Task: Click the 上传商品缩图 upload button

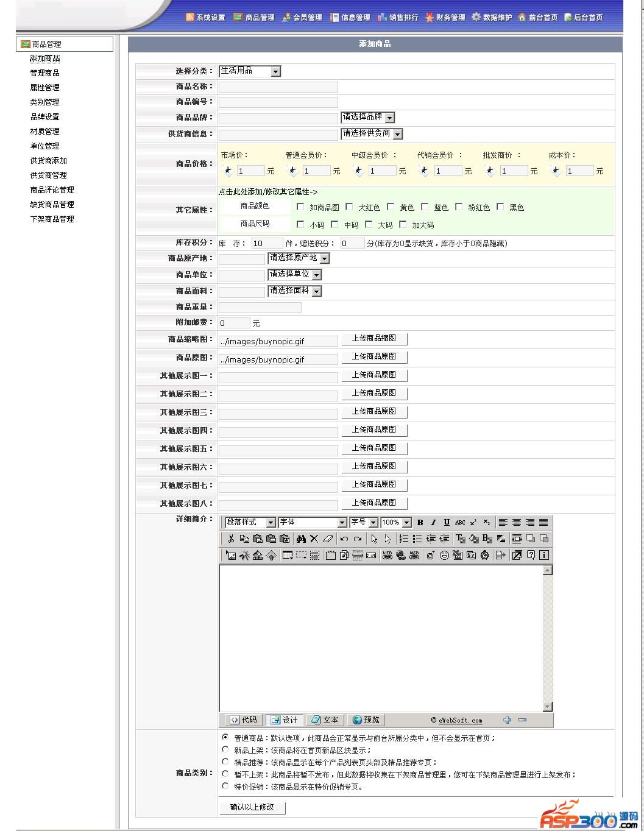Action: pyautogui.click(x=374, y=339)
